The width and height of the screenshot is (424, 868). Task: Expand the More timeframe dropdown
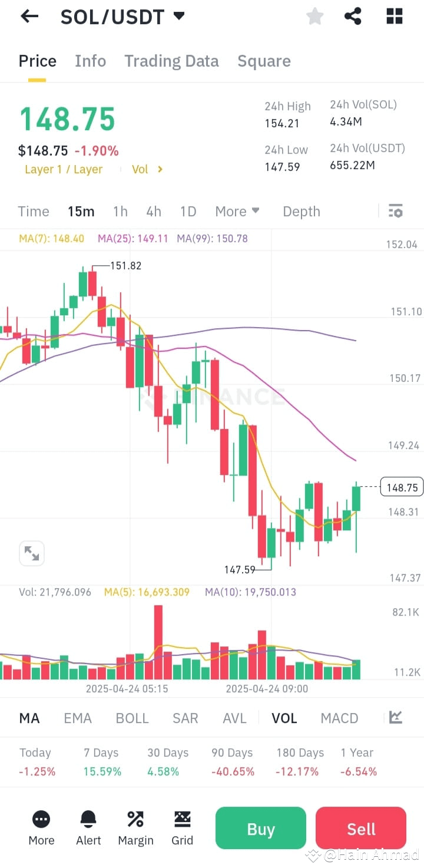click(x=237, y=211)
